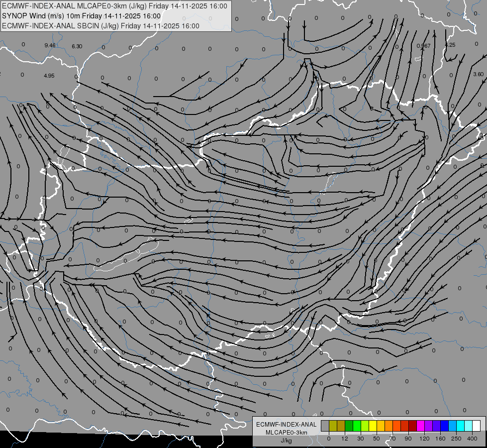Click the J/kg unit label
487x448 pixels.
(x=287, y=441)
